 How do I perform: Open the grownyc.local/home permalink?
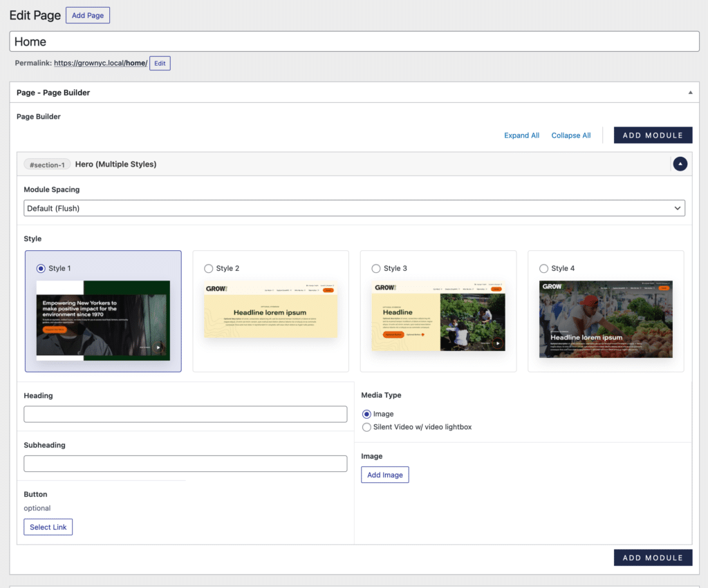101,63
